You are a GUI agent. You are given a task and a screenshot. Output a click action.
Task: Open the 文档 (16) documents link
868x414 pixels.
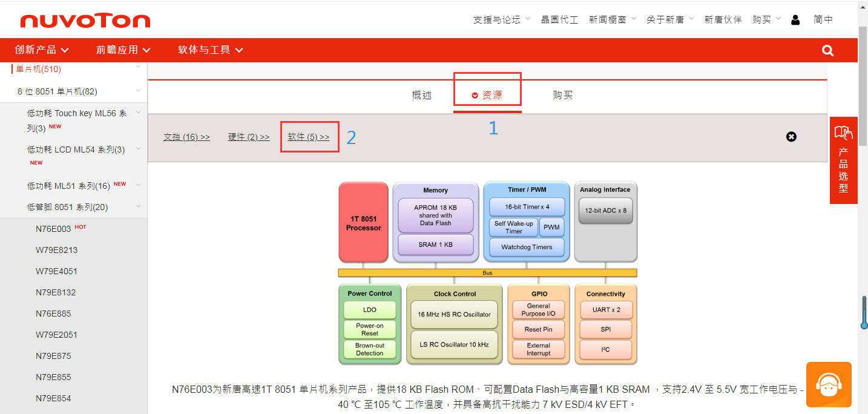pyautogui.click(x=186, y=137)
